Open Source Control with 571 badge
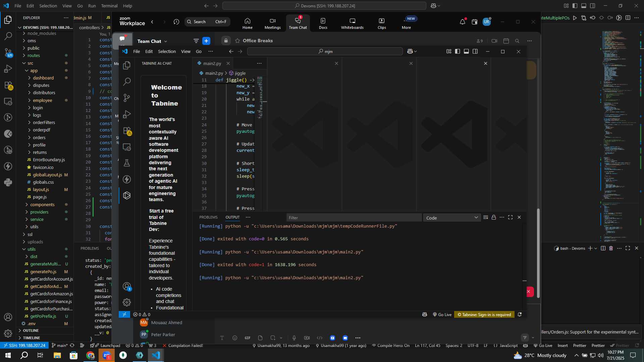This screenshot has height=362, width=644. pyautogui.click(x=8, y=52)
